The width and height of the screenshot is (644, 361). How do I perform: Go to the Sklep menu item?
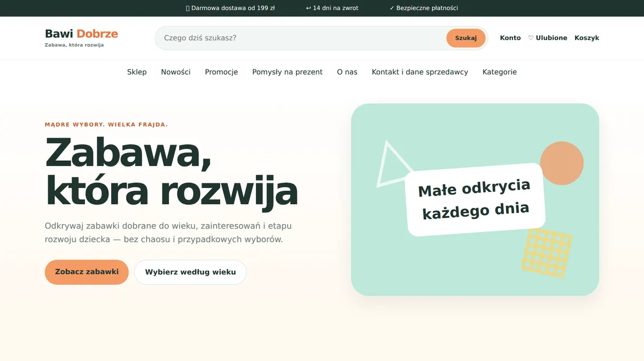click(137, 72)
